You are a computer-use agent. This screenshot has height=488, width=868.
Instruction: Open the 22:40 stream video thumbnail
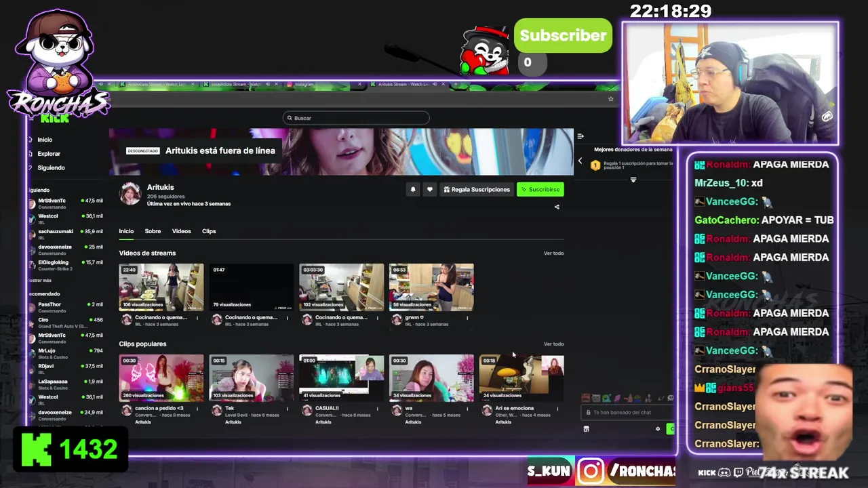[x=161, y=287]
